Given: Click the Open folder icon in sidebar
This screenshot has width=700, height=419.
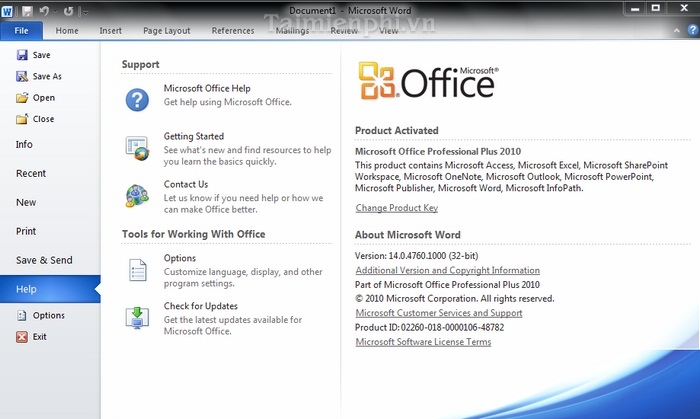Looking at the screenshot, I should point(22,98).
